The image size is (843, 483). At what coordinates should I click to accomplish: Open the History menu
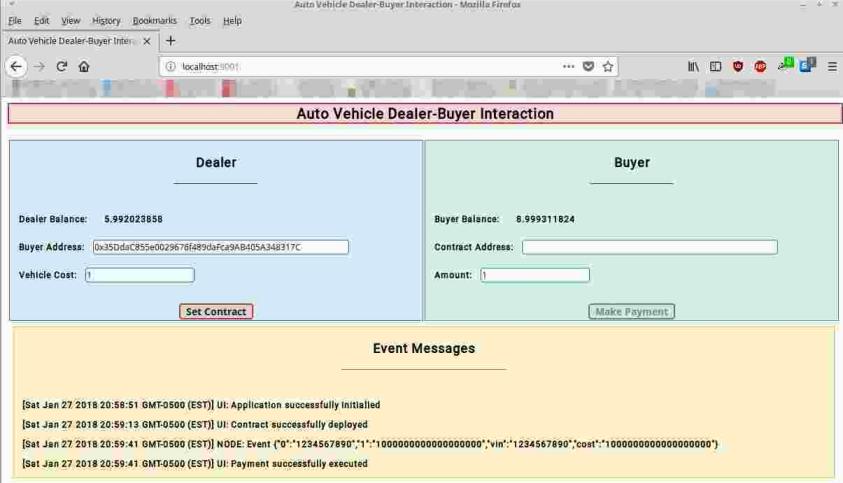[x=106, y=20]
